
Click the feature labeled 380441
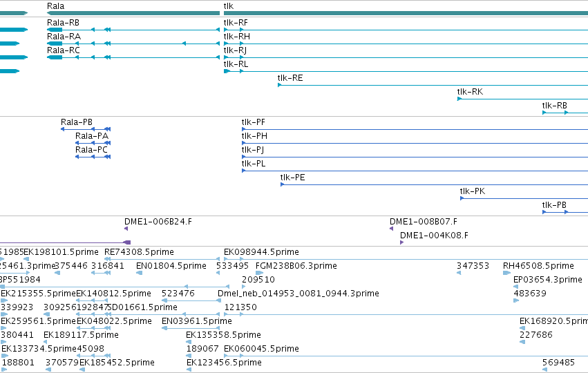click(3, 342)
